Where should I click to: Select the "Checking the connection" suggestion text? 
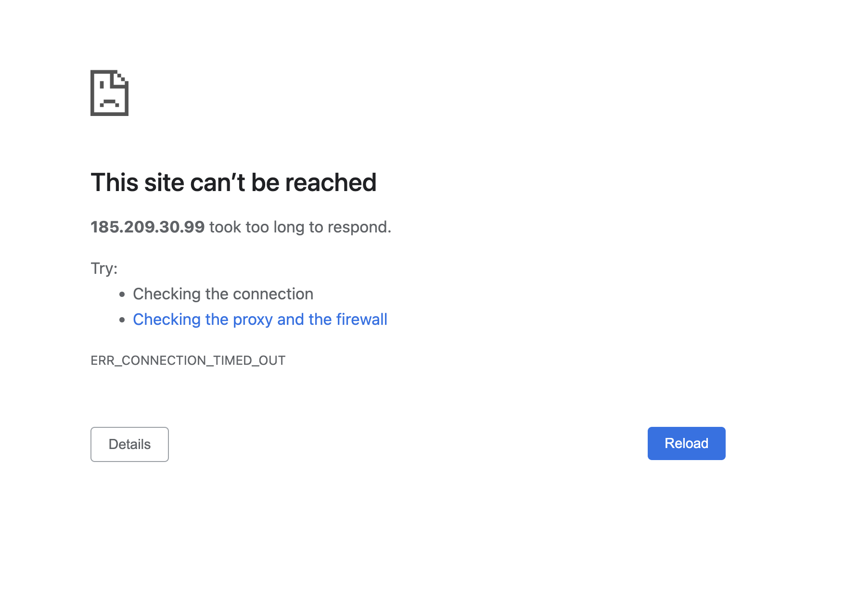[x=223, y=294]
